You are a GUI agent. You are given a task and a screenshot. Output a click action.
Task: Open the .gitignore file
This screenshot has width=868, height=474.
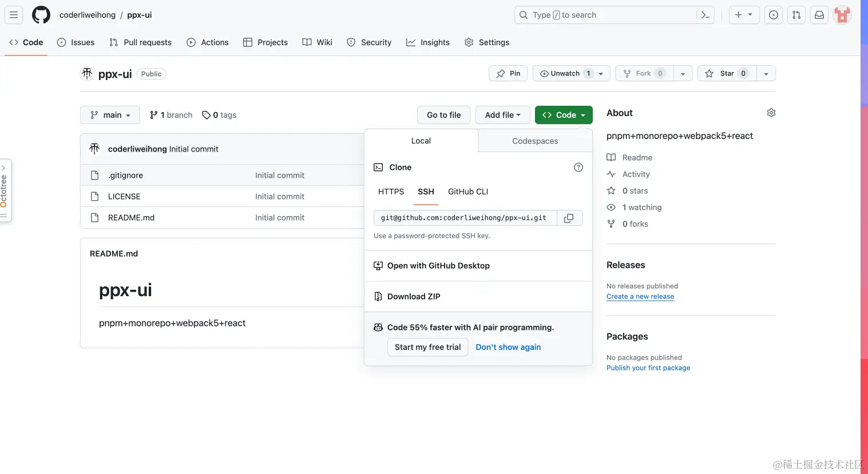[x=125, y=176]
